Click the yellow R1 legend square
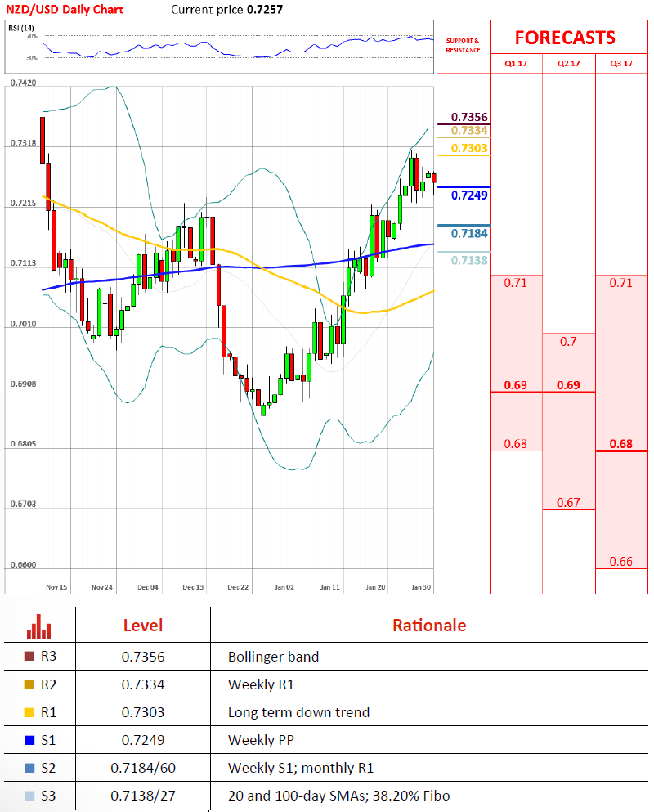The width and height of the screenshot is (654, 812). pos(30,712)
